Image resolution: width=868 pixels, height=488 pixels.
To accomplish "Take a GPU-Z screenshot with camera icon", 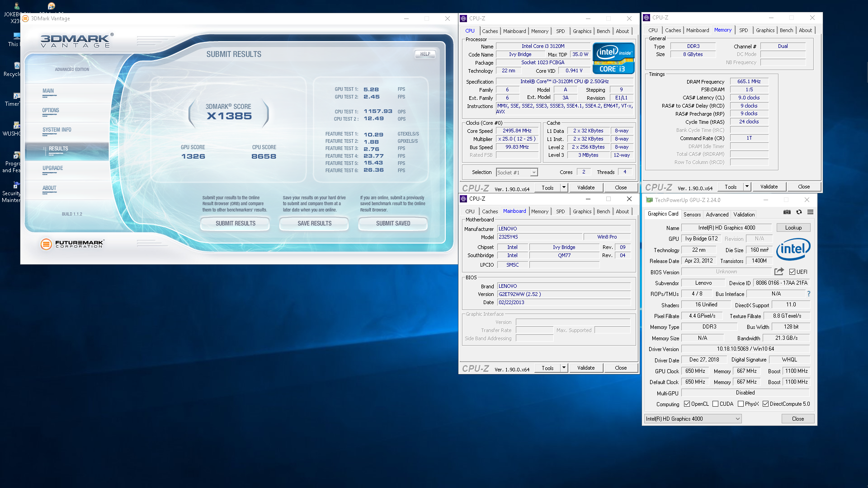I will click(787, 212).
